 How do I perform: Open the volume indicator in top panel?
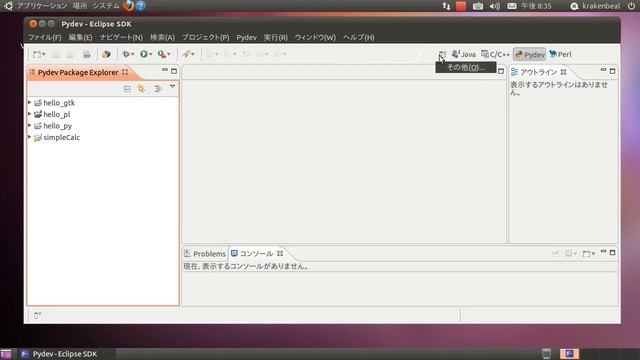[x=494, y=6]
